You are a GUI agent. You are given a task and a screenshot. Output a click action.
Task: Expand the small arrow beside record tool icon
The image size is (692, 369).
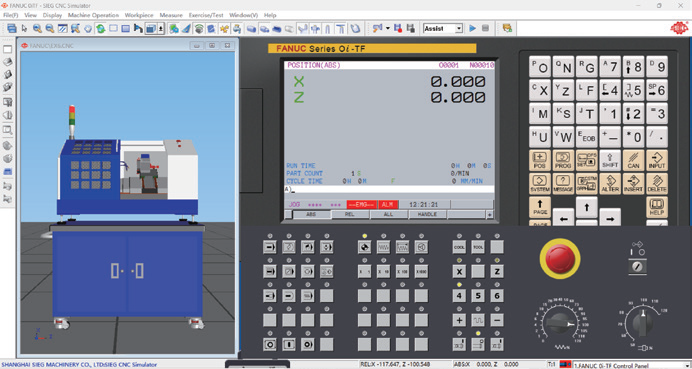(387, 28)
